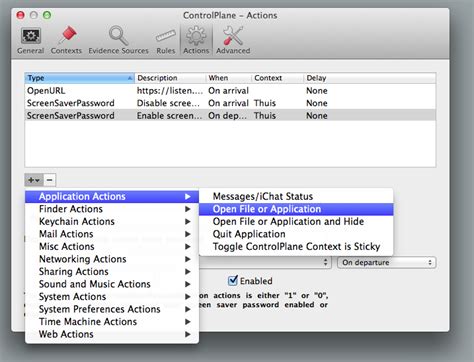Expand the Finder Actions submenu
Viewport: 474px width, 362px height.
tap(112, 209)
